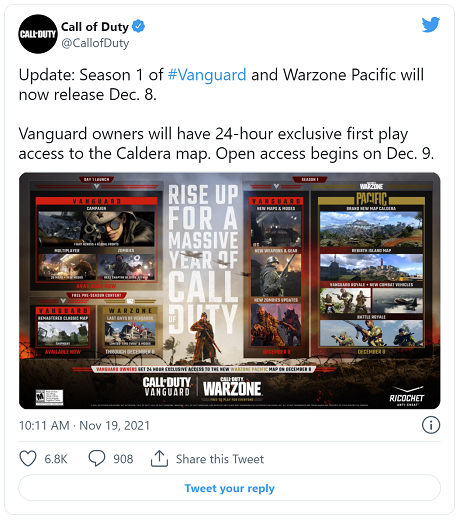Image resolution: width=460 pixels, height=524 pixels.
Task: Click the 6.8K likes count
Action: point(56,459)
